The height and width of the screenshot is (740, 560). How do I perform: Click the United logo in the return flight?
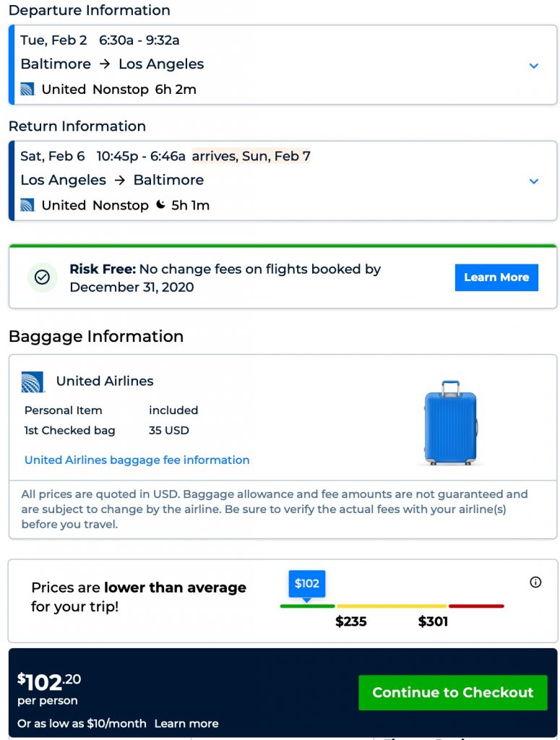click(x=27, y=205)
